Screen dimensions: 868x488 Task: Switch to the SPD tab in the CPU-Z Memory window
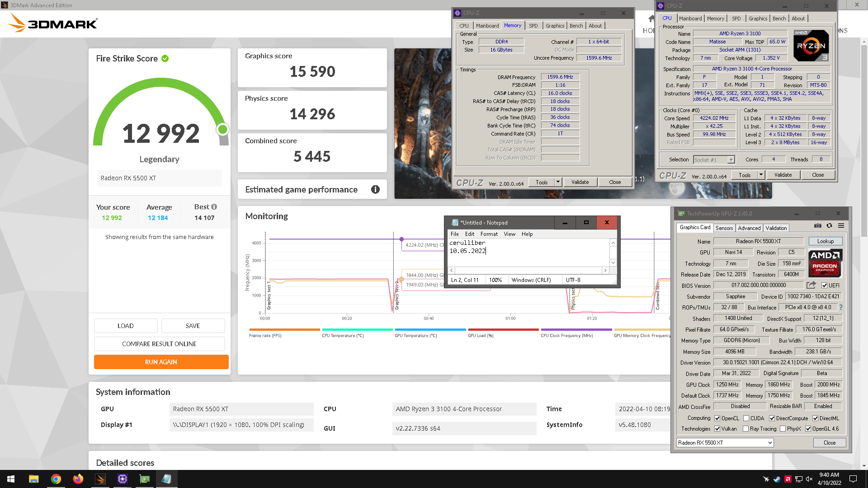[533, 26]
